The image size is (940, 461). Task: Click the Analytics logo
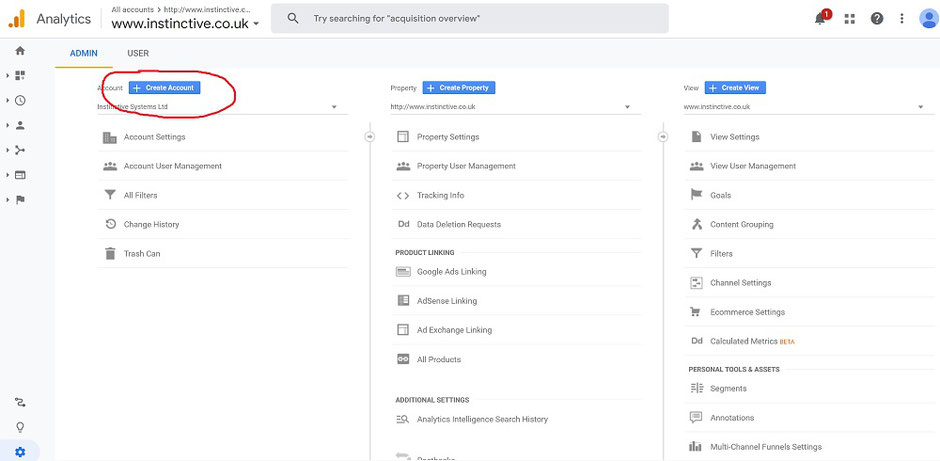(x=16, y=19)
